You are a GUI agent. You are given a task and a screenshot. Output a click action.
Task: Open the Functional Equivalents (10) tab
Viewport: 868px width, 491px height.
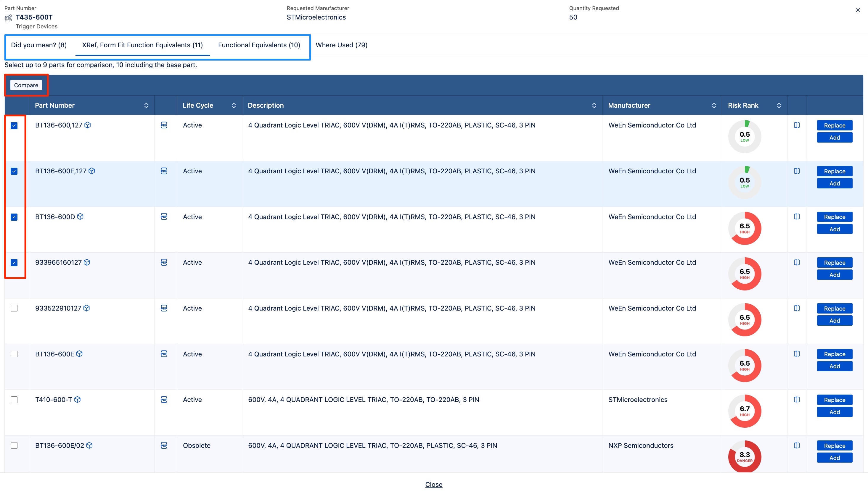[x=259, y=45]
